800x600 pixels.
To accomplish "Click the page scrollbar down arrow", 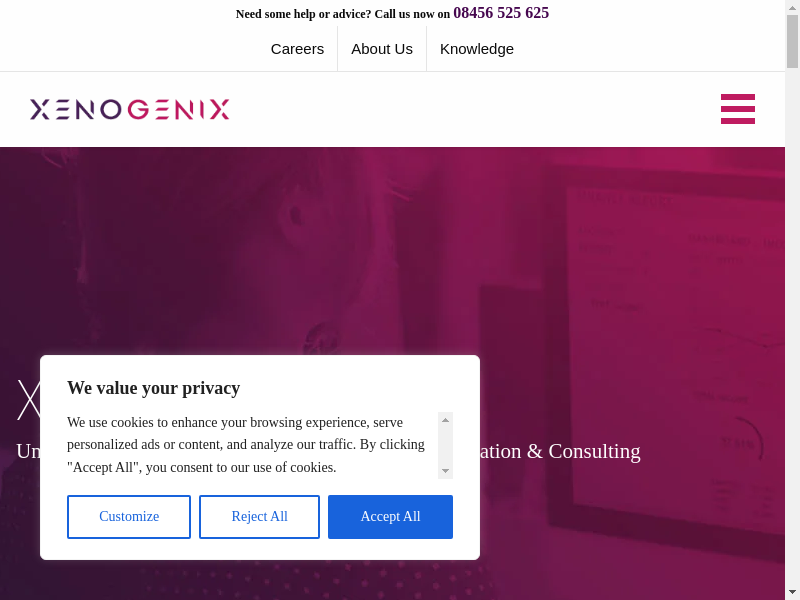I will coord(792,592).
